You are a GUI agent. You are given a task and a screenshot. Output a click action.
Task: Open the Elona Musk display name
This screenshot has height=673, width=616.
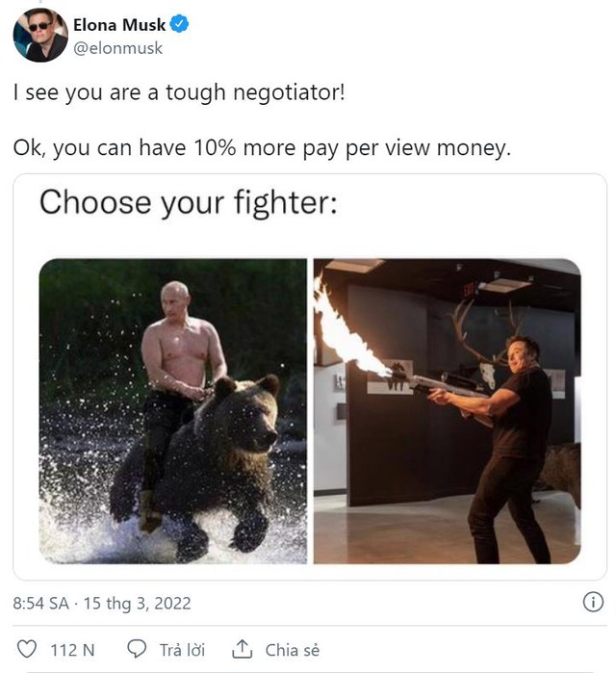coord(119,25)
